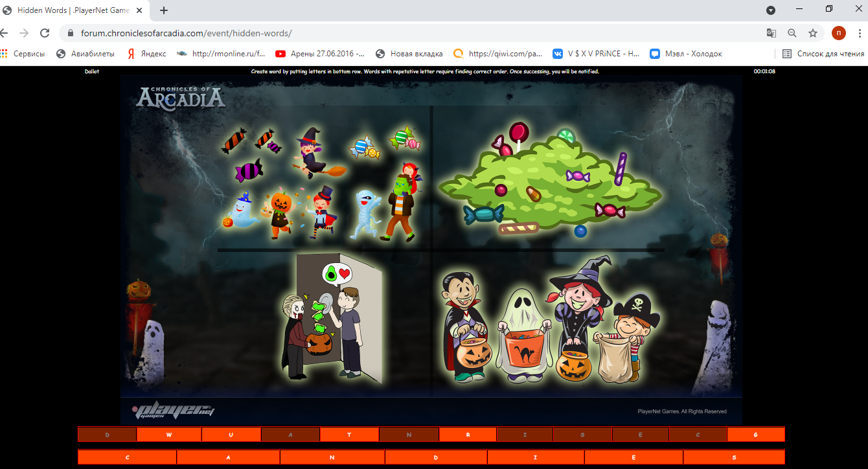Click the Chronicles of Arcadia logo
The height and width of the screenshot is (469, 868).
click(x=181, y=97)
